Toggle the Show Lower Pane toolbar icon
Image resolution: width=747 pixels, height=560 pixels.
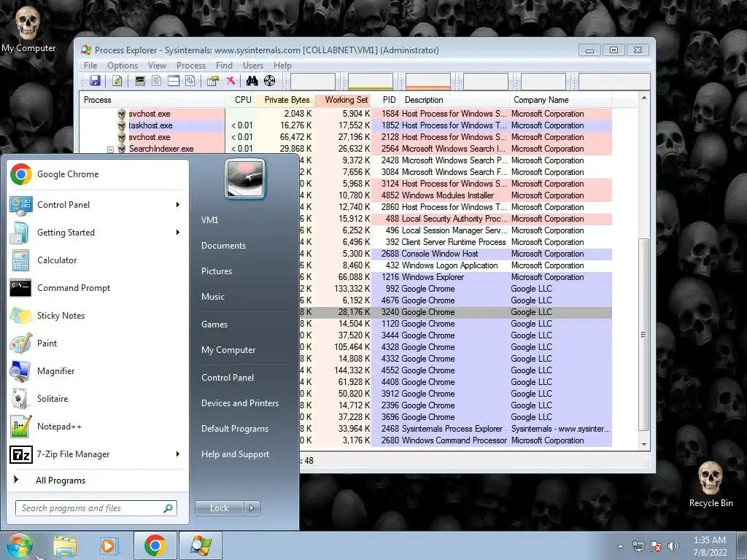pos(174,81)
